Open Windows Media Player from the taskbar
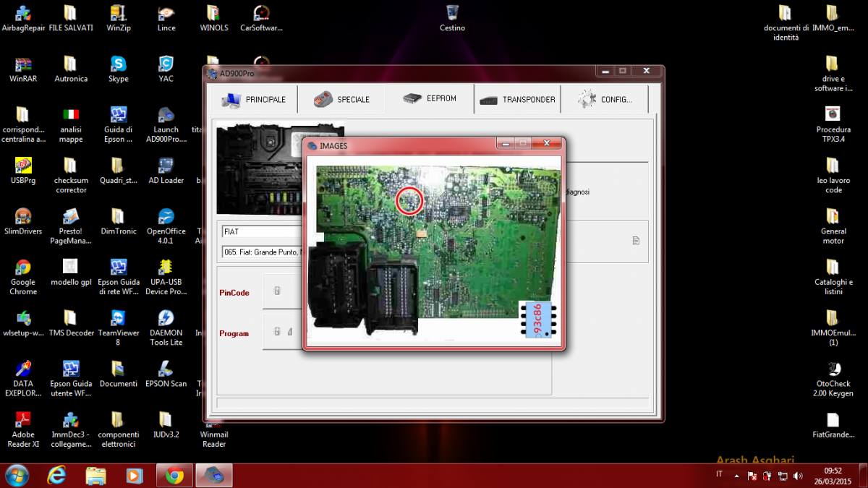 (135, 476)
